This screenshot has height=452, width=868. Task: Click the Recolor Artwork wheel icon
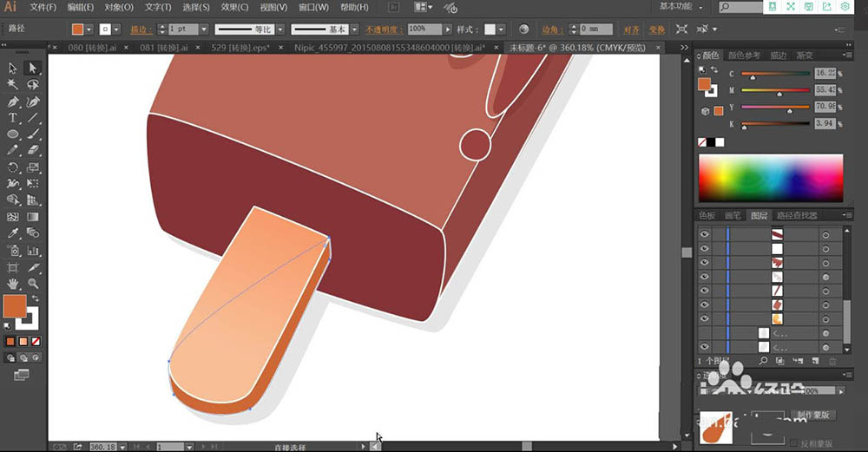pyautogui.click(x=523, y=29)
